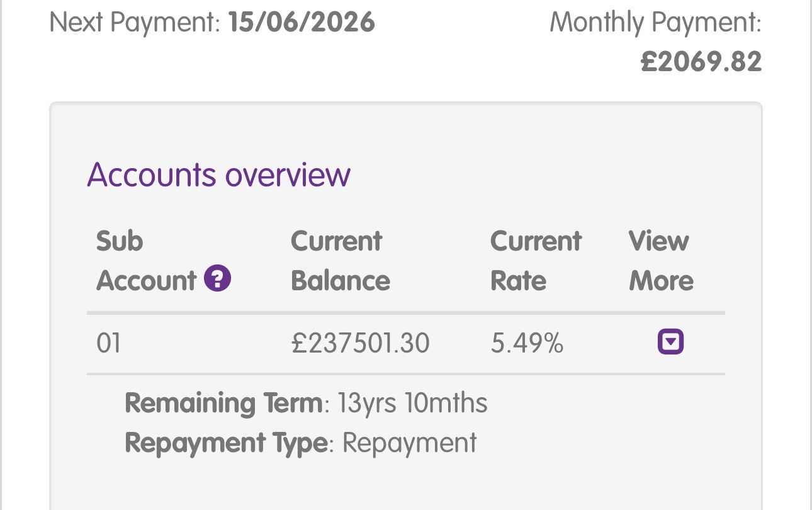Click the Next Payment label
812x510 pixels.
[135, 23]
